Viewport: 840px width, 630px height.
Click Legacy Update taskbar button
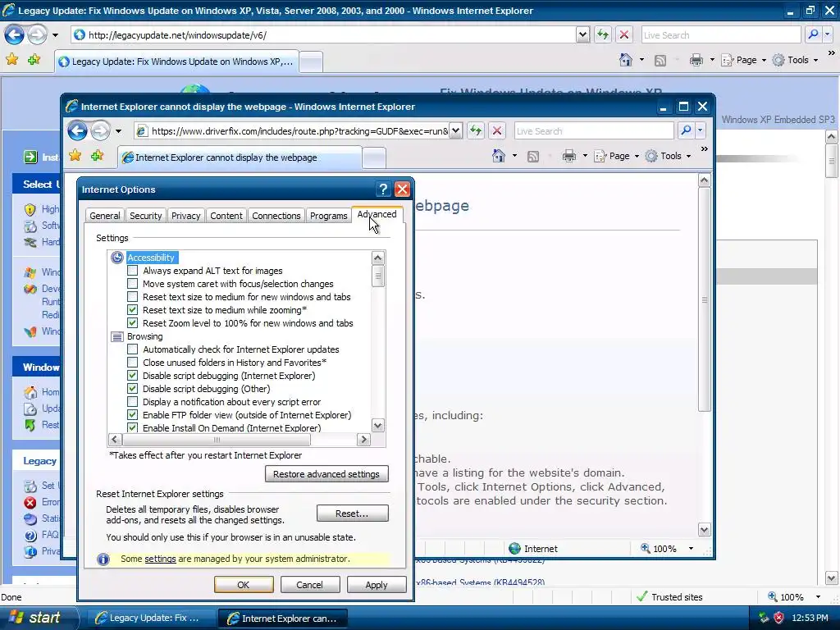(149, 618)
